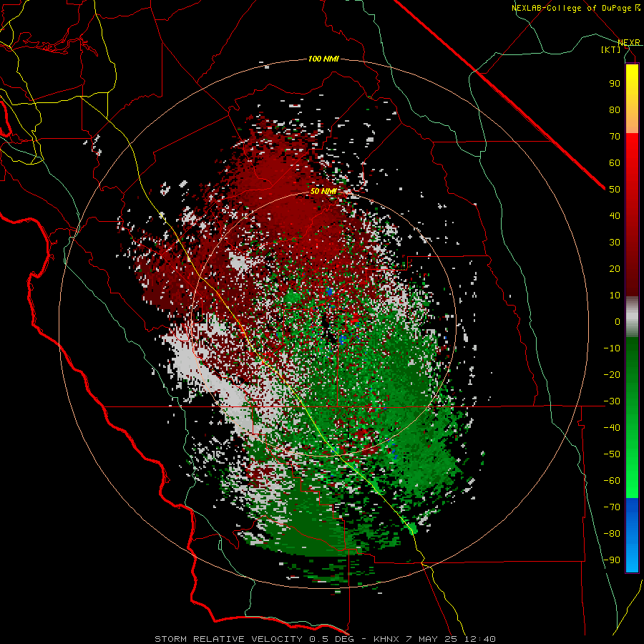644x644 pixels.
Task: Click the 50 NMI range ring label
Action: [323, 191]
